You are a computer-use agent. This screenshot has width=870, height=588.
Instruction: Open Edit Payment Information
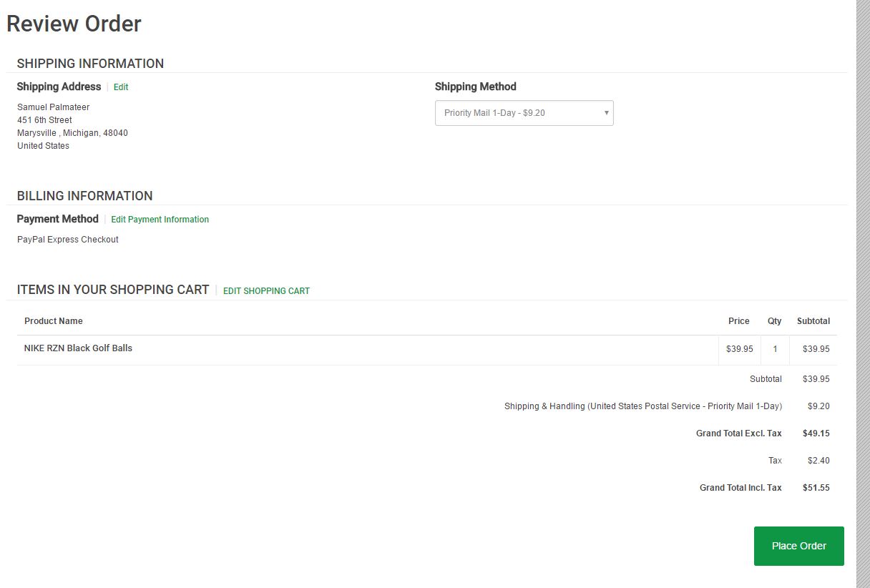[160, 219]
